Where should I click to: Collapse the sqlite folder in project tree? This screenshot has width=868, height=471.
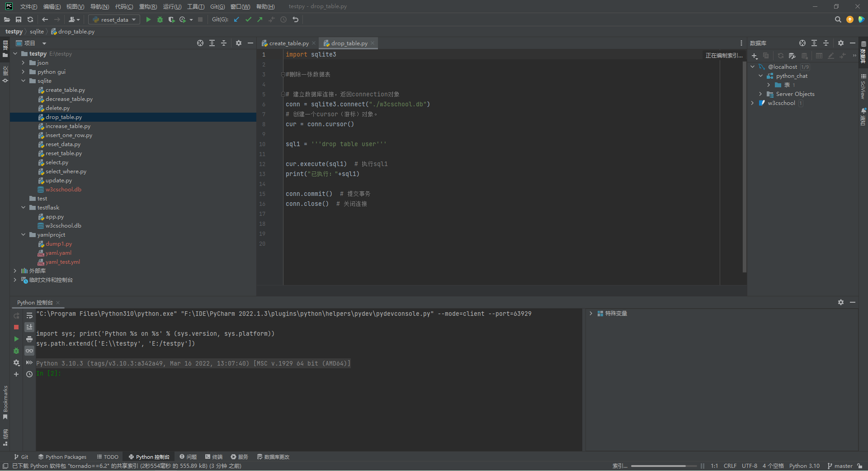click(24, 81)
